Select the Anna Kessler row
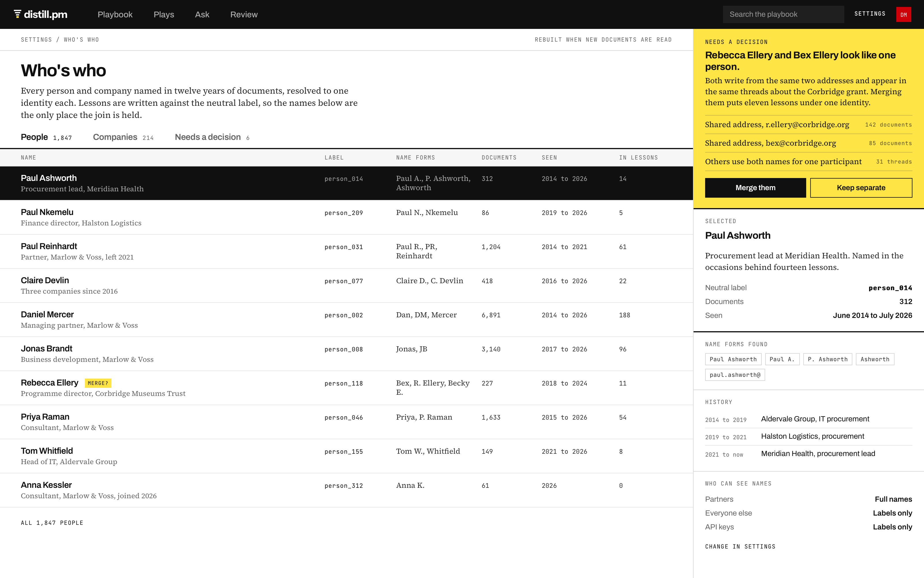The width and height of the screenshot is (924, 578). tap(346, 490)
